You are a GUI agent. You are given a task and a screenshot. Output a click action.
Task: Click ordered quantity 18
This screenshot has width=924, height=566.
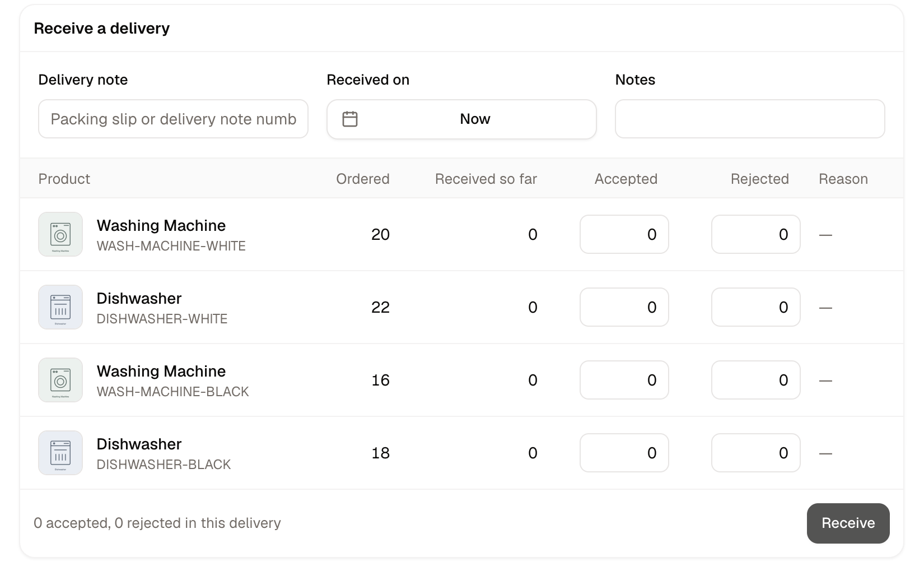pyautogui.click(x=380, y=453)
